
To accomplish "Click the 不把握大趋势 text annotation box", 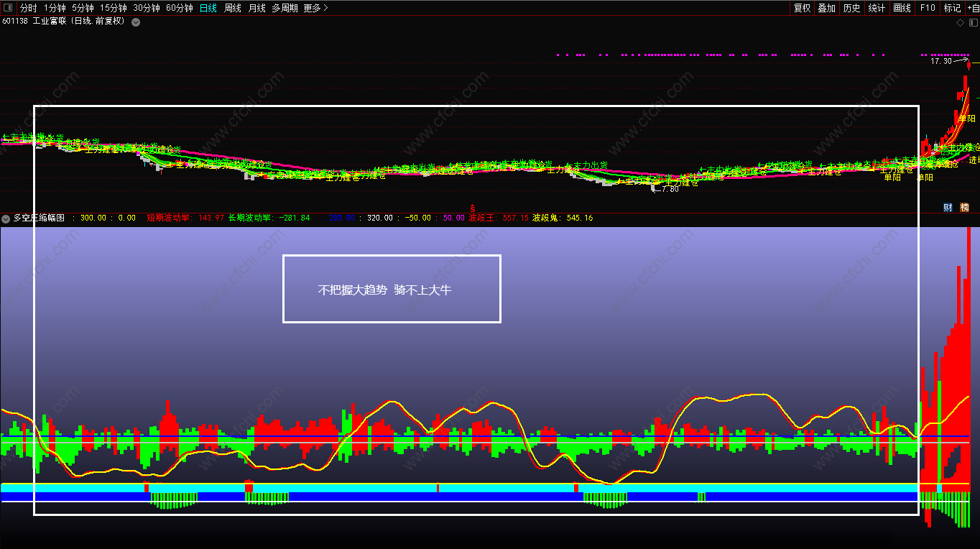I will coord(392,289).
